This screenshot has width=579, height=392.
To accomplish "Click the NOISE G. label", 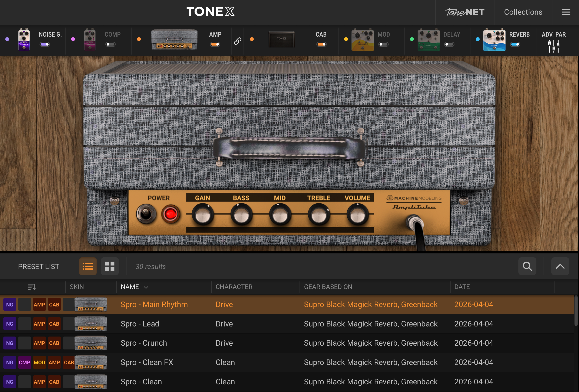I will [x=50, y=34].
